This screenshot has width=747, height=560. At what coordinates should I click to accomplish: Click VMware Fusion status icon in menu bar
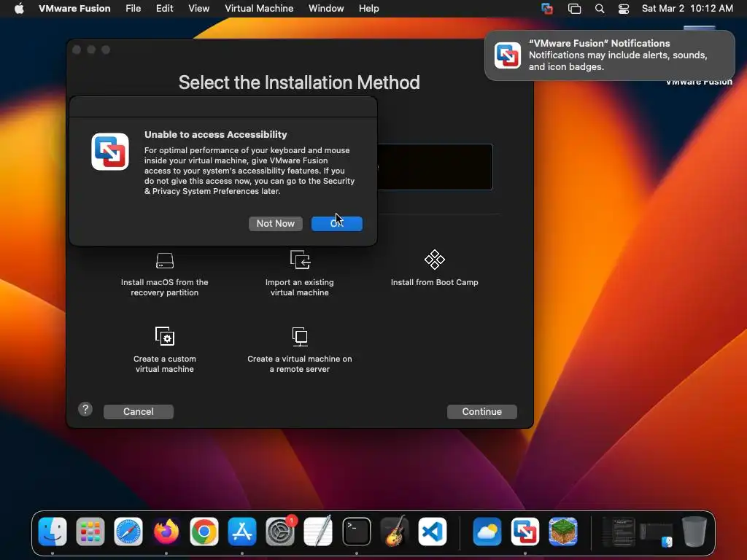tap(547, 9)
